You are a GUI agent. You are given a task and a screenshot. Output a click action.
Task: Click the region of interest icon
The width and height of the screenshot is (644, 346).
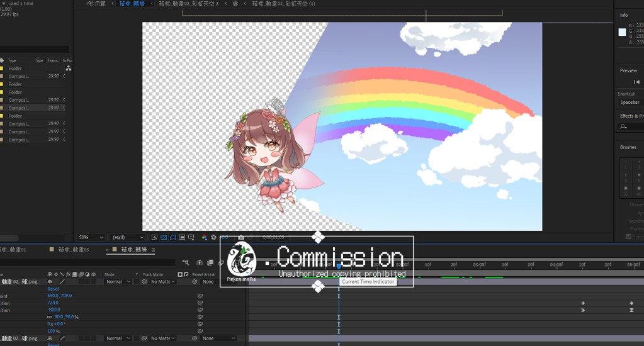[x=182, y=237]
